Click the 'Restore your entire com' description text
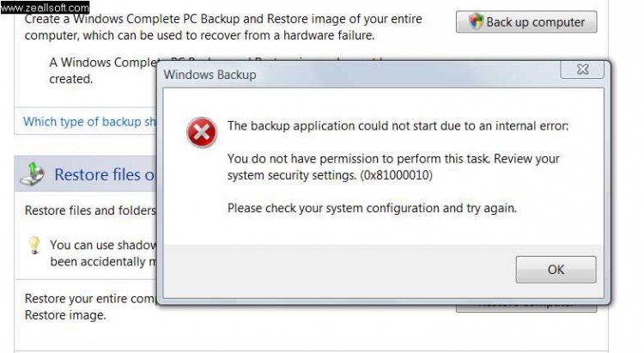 (90, 307)
